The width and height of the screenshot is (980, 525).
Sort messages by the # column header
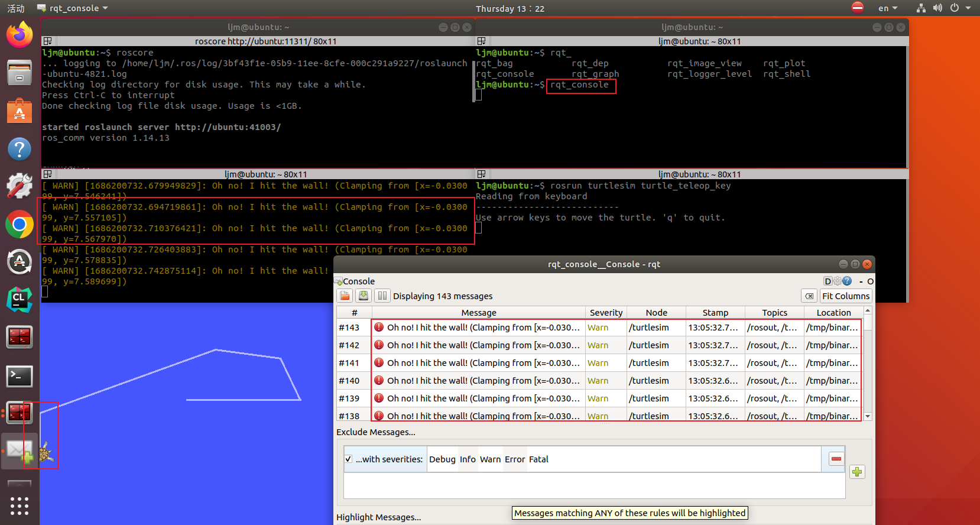coord(354,312)
